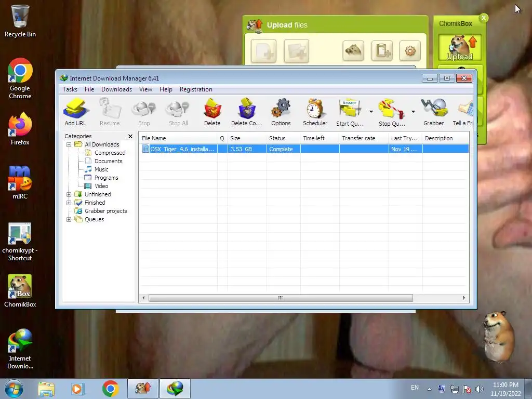Close the Categories panel
This screenshot has width=532, height=399.
130,137
